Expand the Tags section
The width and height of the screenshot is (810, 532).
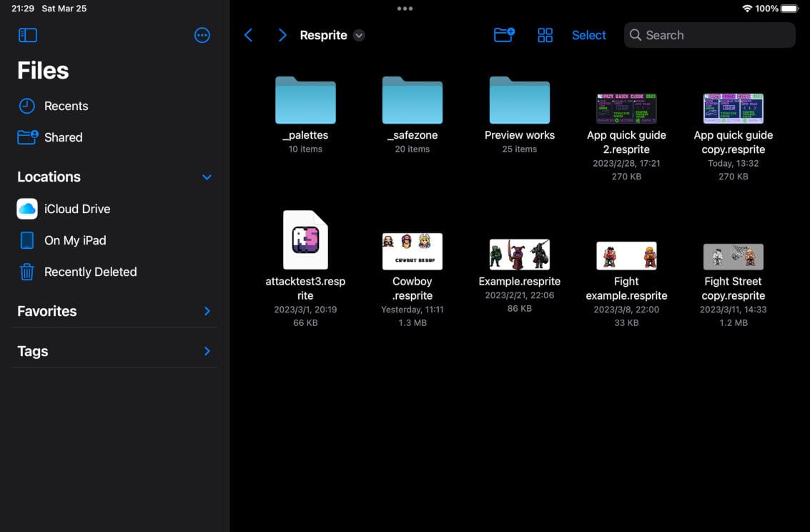pyautogui.click(x=207, y=351)
